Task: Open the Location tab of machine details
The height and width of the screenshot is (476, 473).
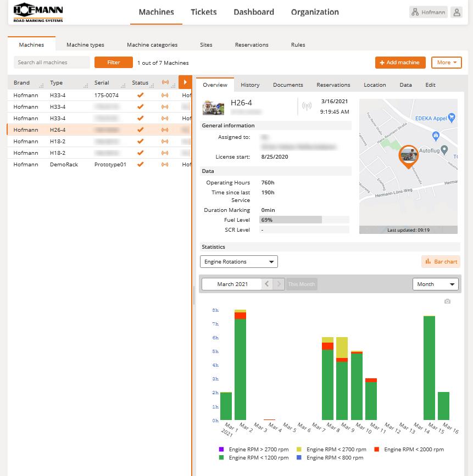Action: coord(375,85)
